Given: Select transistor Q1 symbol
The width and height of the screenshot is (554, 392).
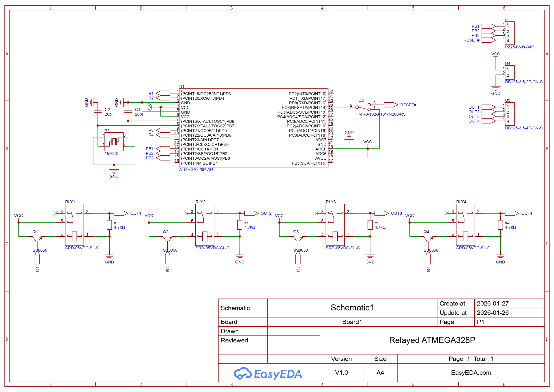Looking at the screenshot, I should click(37, 238).
